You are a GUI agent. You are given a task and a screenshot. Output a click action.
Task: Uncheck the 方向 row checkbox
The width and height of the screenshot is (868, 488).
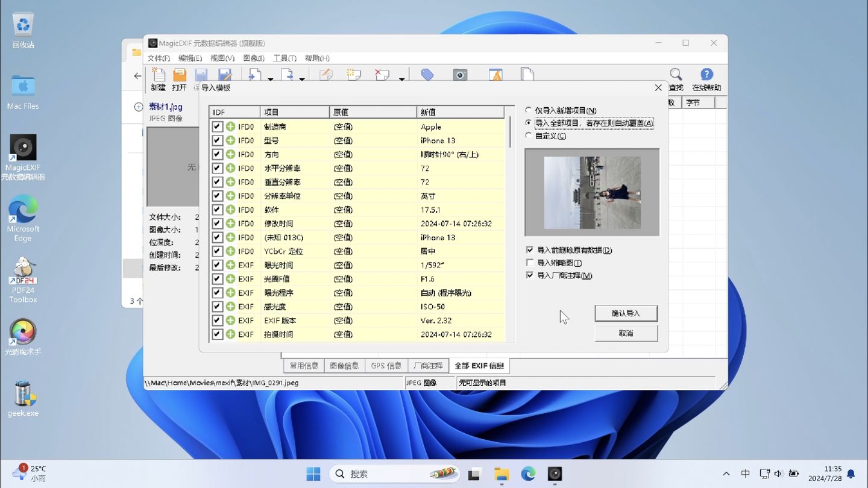click(x=217, y=154)
